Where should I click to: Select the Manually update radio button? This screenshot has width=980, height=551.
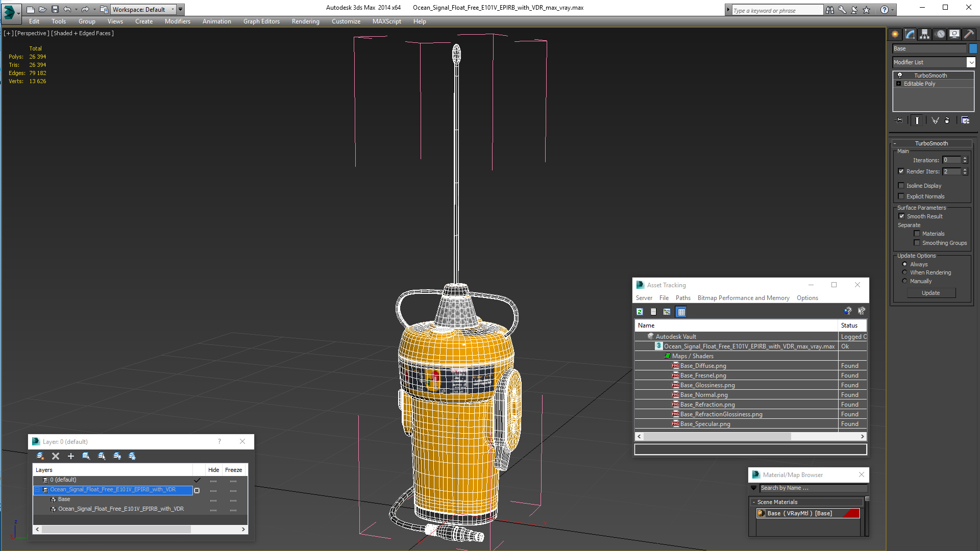[905, 281]
